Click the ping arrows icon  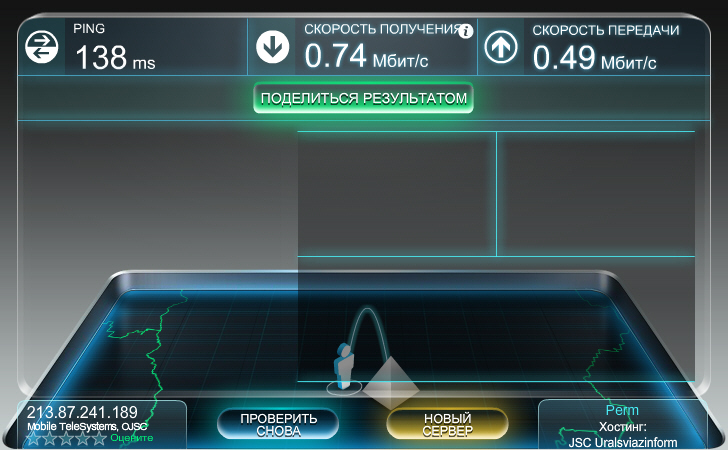41,47
